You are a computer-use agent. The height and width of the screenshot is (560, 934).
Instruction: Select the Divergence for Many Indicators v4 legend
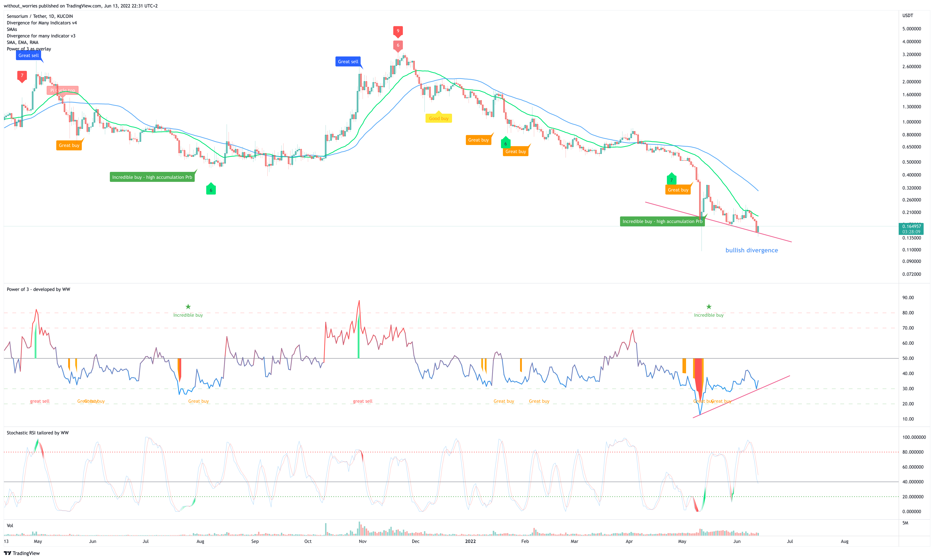point(41,23)
